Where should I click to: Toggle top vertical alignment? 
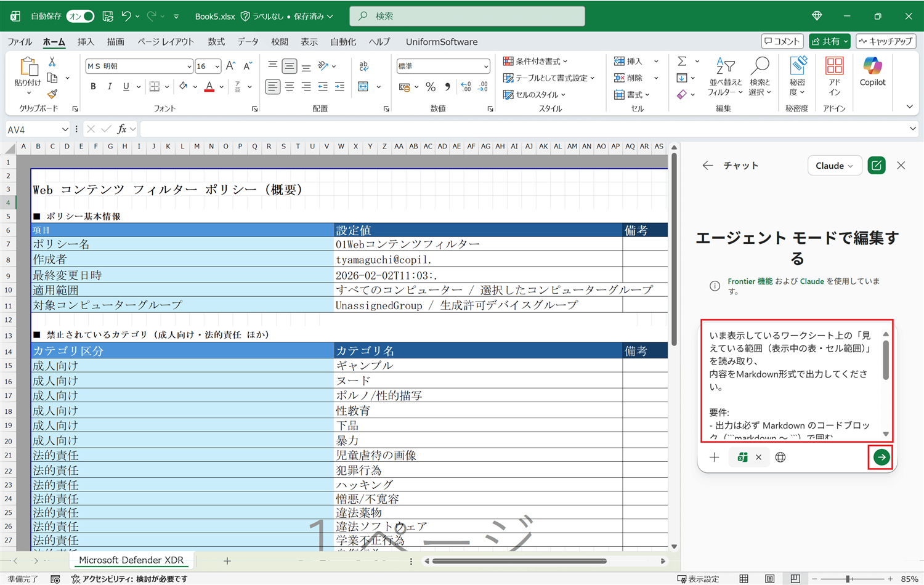point(272,66)
